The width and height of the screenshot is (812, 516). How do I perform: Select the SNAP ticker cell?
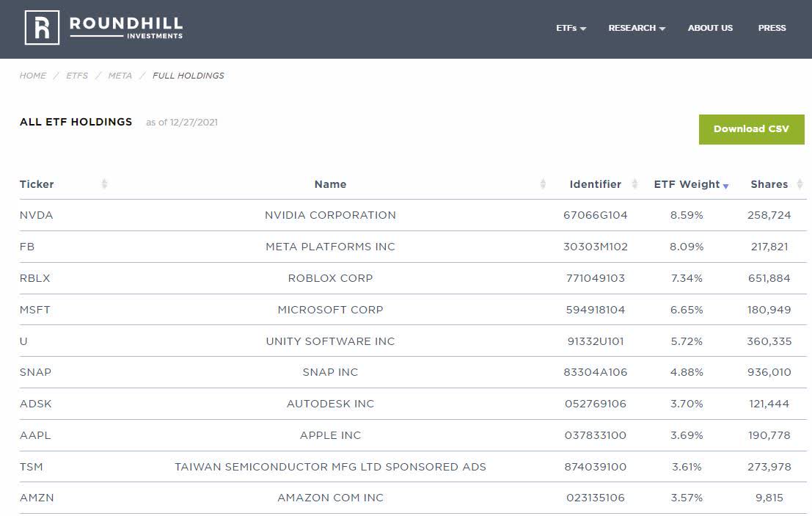click(x=35, y=372)
